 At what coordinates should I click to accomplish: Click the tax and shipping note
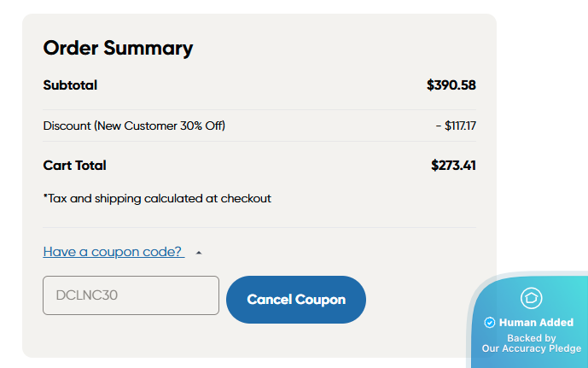pos(159,199)
